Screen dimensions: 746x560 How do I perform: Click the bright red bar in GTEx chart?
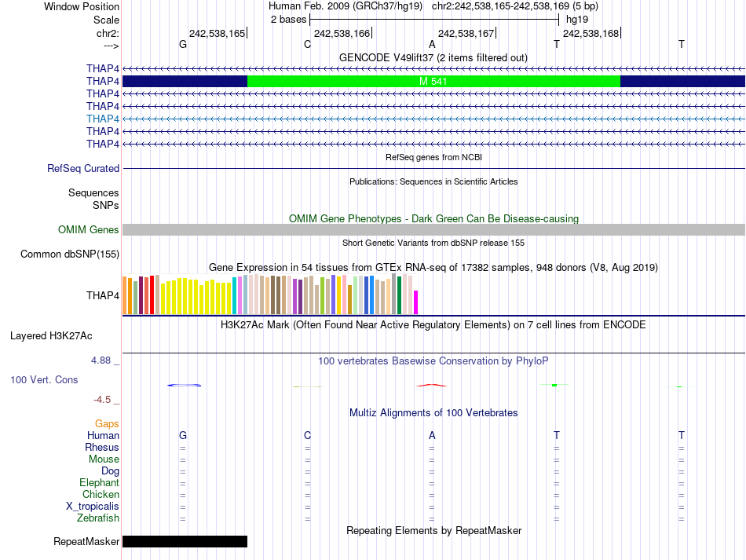[152, 295]
